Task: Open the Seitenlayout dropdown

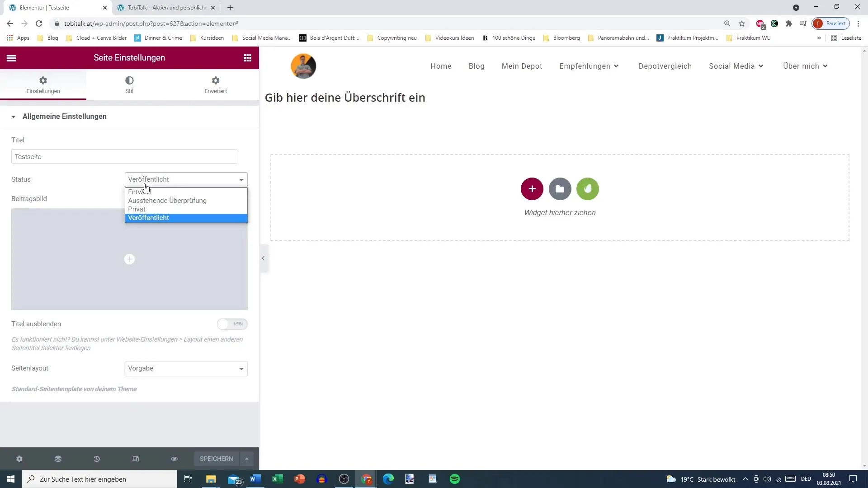Action: click(186, 368)
